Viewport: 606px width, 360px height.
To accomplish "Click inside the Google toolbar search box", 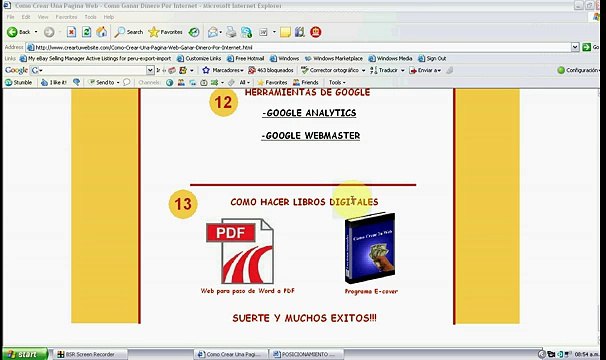I will 92,70.
